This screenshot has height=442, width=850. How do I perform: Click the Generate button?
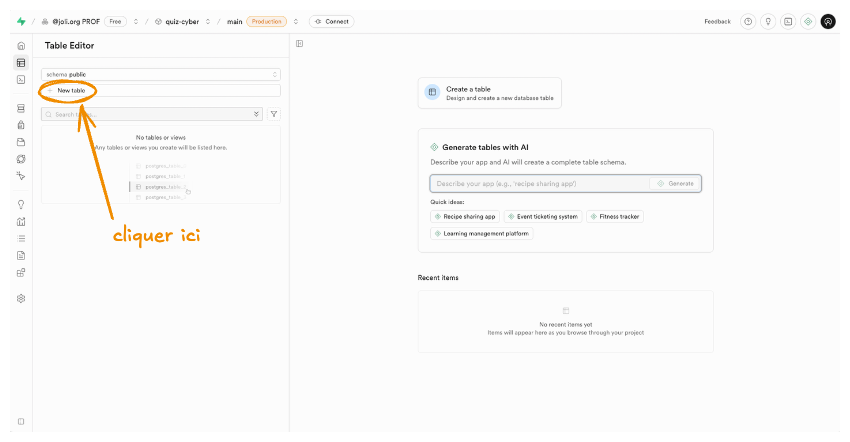pyautogui.click(x=675, y=184)
